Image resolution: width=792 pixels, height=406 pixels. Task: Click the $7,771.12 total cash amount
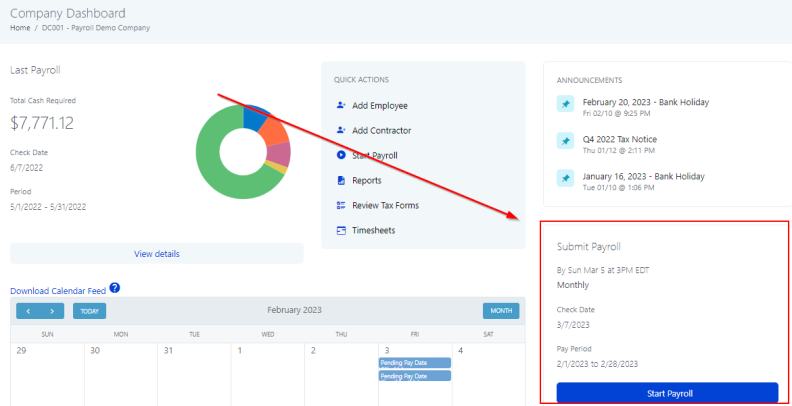coord(42,123)
